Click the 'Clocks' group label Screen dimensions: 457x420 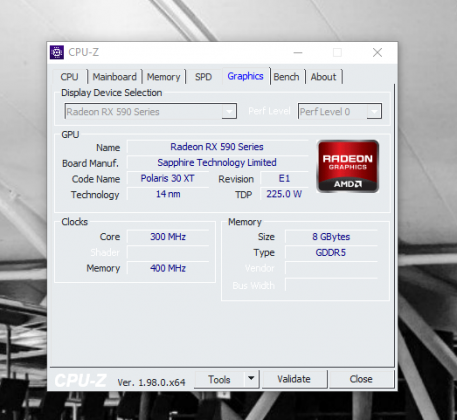(74, 222)
